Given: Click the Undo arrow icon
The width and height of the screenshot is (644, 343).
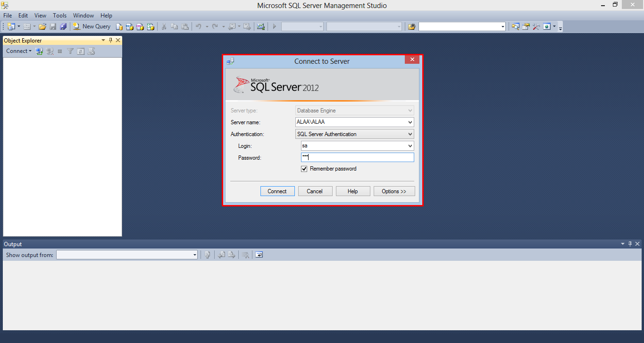Looking at the screenshot, I should pyautogui.click(x=198, y=26).
